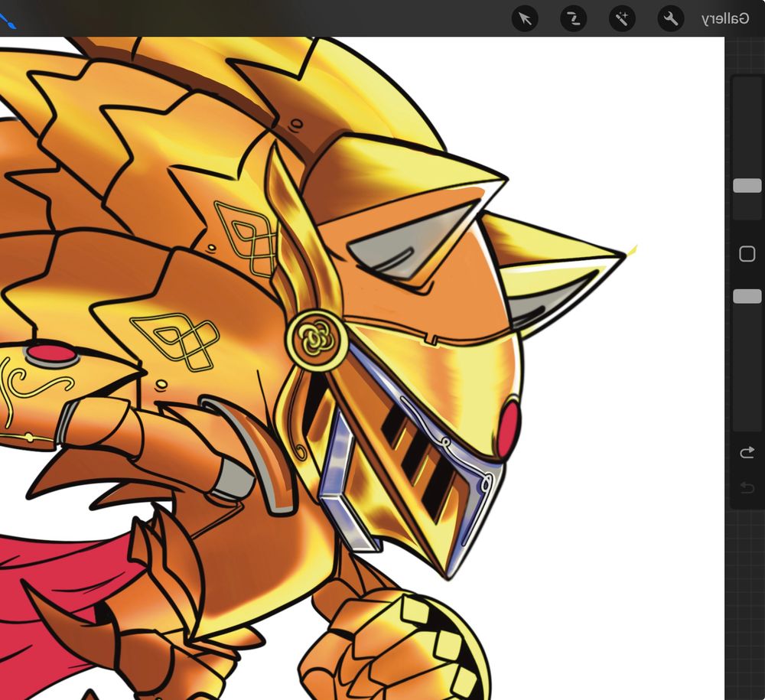Click the undo arrow on sidebar
This screenshot has height=700, width=765.
pos(747,453)
